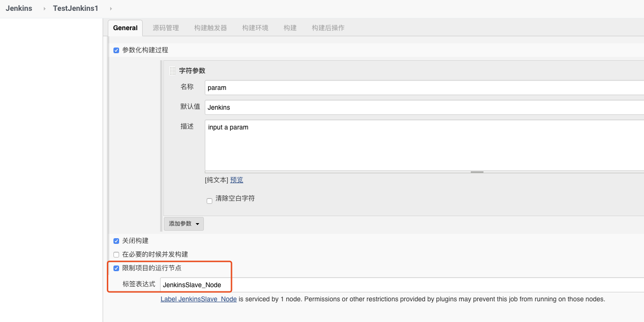Grab the description text area resize handle

coord(477,172)
